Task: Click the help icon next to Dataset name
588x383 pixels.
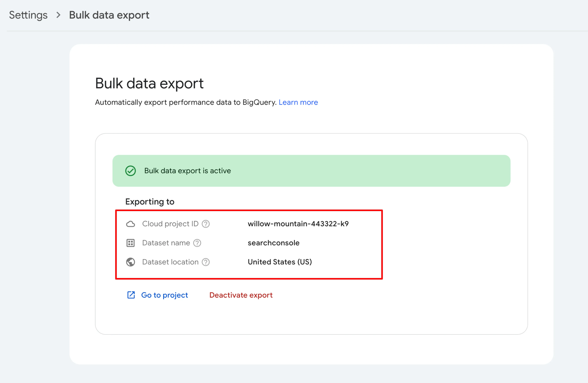Action: click(x=197, y=243)
